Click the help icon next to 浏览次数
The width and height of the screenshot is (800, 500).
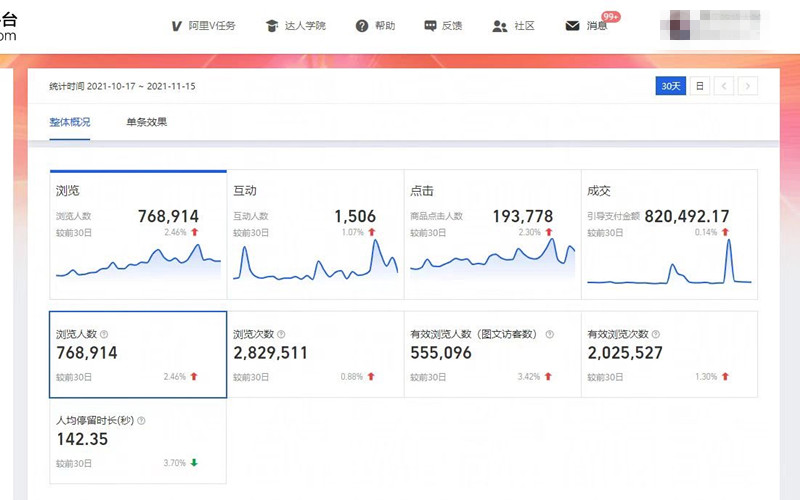[x=281, y=334]
